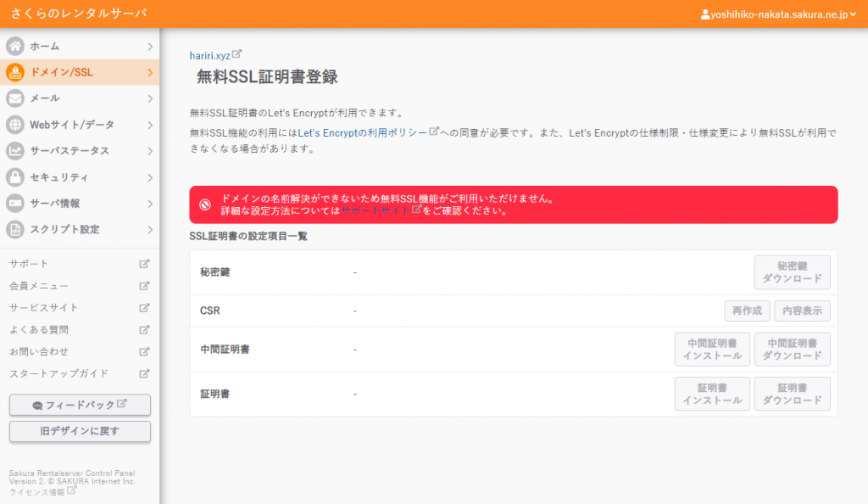Viewport: 868px width, 504px height.
Task: Open the スタートアップガイド sidebar link
Action: (x=58, y=373)
